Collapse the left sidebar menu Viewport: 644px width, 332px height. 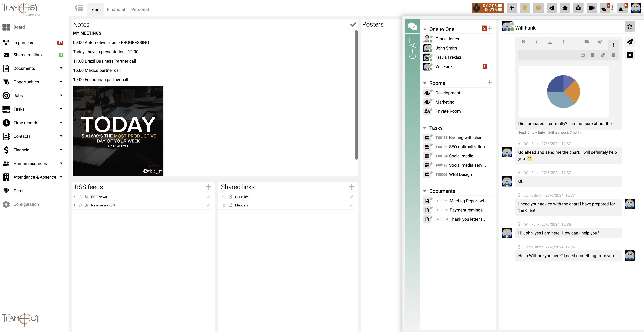[79, 8]
